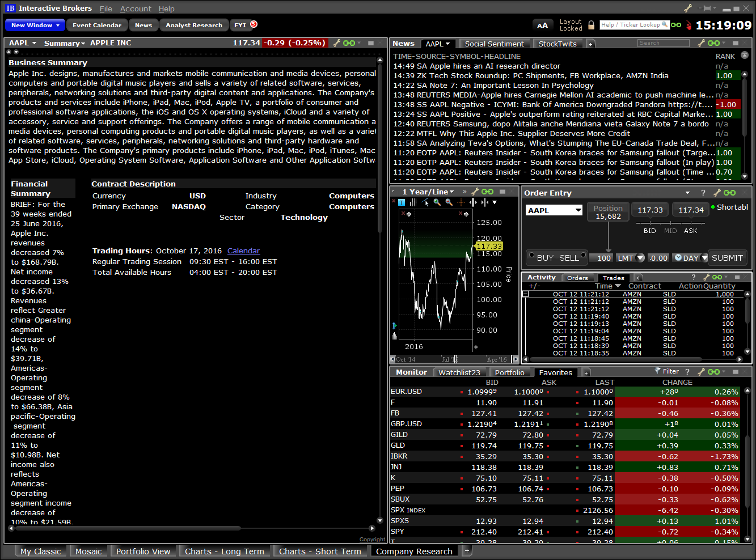Click the AA font size icon in the title bar

pos(543,25)
